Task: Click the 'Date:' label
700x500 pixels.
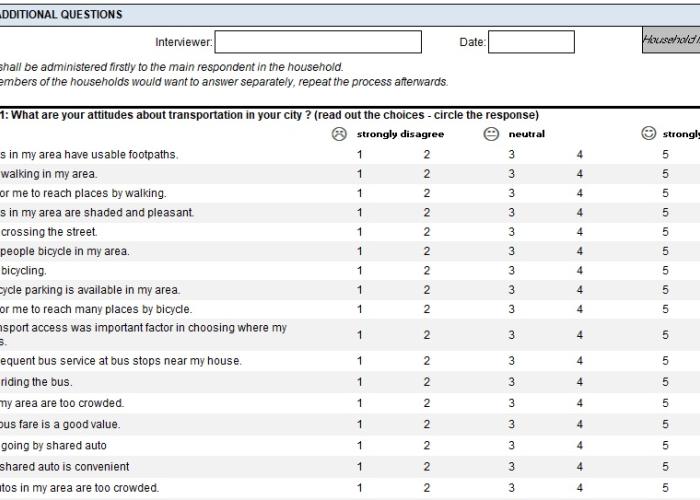Action: point(472,42)
